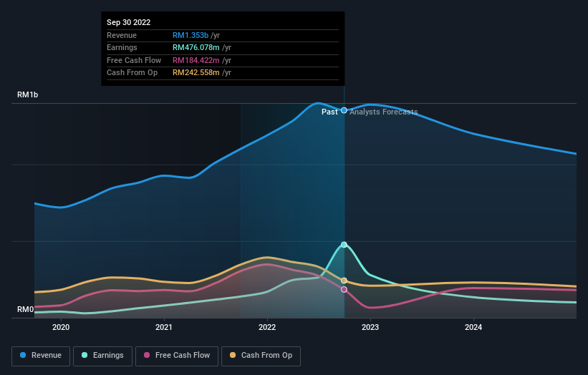This screenshot has width=588, height=375.
Task: Click the 2024 axis label
Action: [x=473, y=327]
